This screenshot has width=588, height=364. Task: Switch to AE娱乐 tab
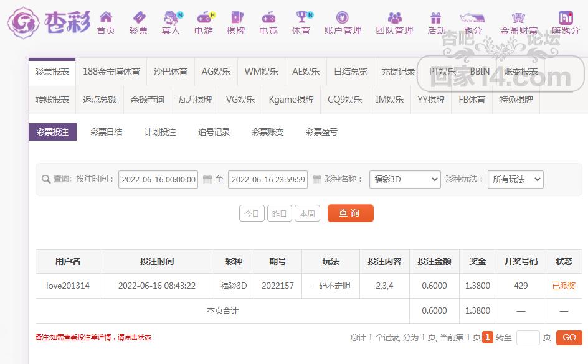pyautogui.click(x=306, y=72)
